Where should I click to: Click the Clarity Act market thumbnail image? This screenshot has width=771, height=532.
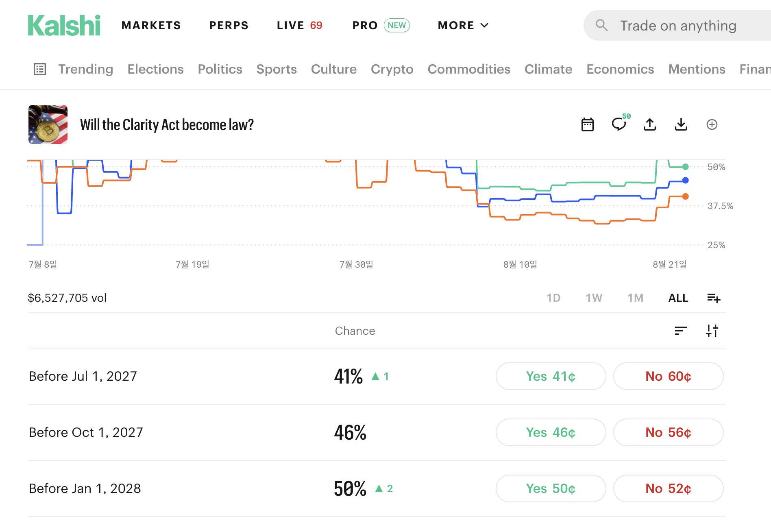[48, 124]
